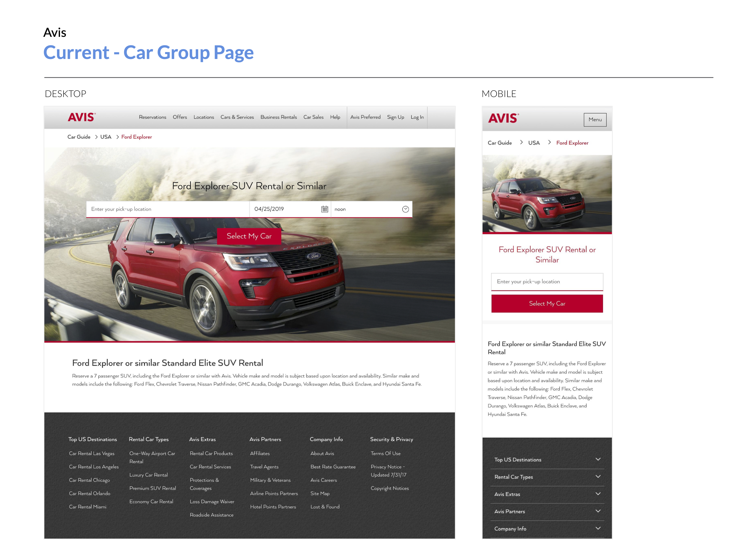Viewport: 747px width, 560px height.
Task: Click the desktop Car Guide breadcrumb
Action: click(x=79, y=137)
